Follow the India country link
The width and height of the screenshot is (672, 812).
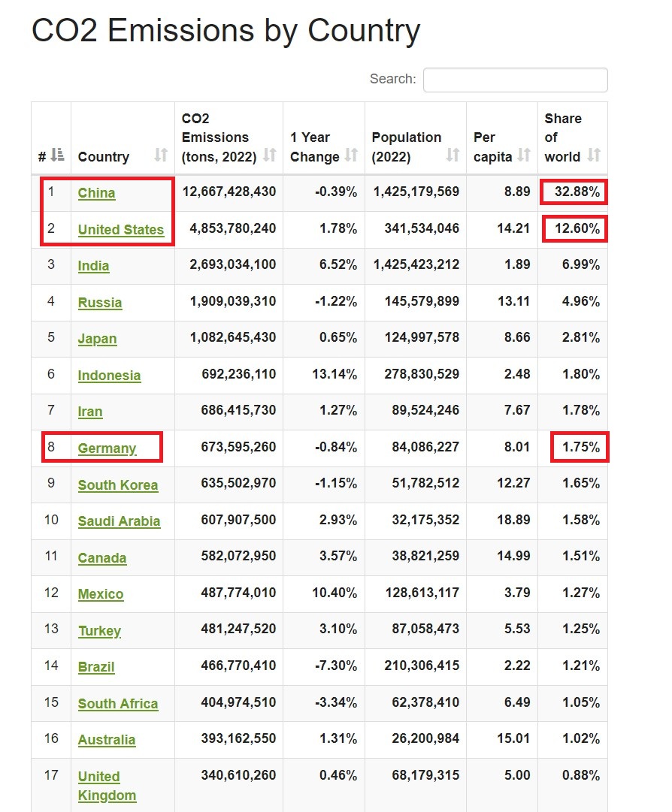click(94, 266)
